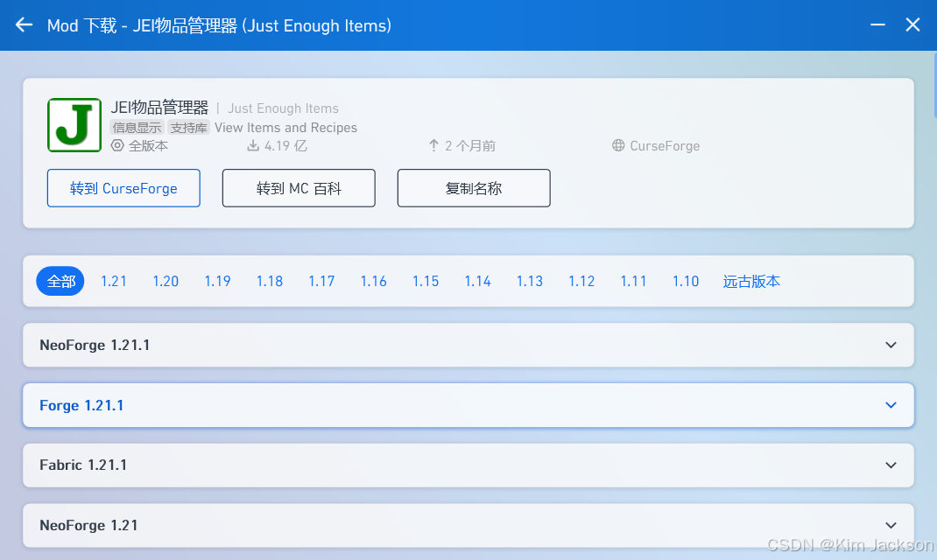Click the NeoForge 1.21 heading text
Image resolution: width=937 pixels, height=560 pixels.
pos(88,525)
